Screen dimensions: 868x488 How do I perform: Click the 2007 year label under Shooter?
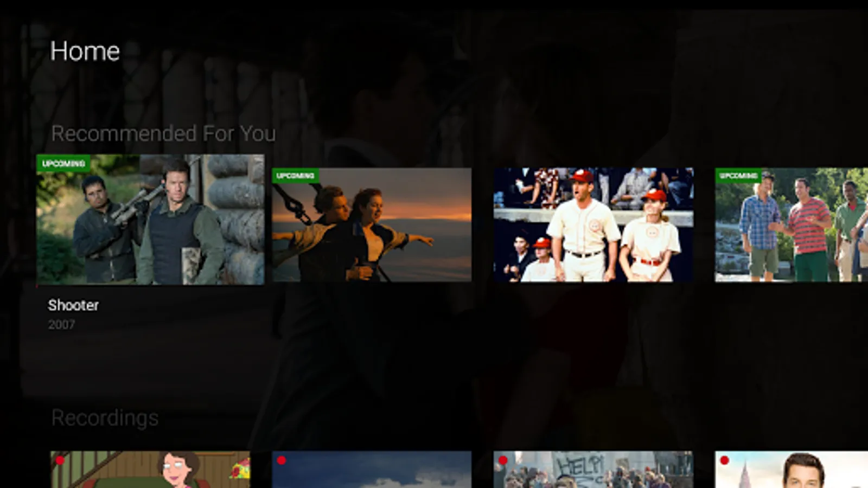coord(61,325)
